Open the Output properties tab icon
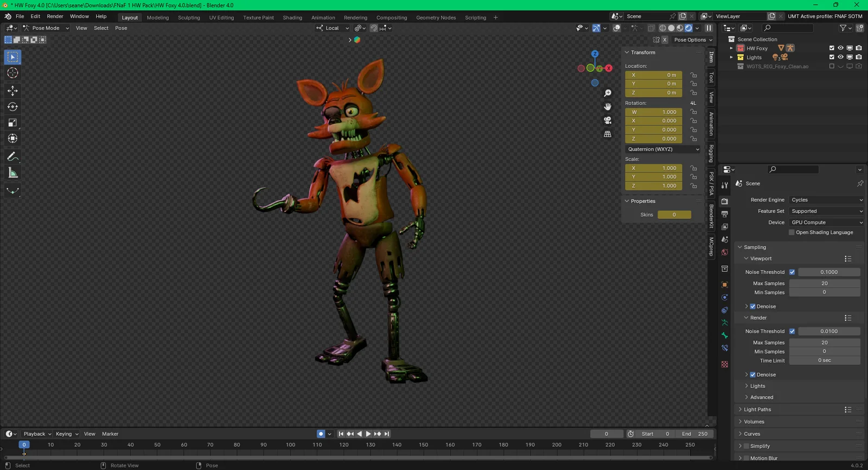 tap(725, 214)
